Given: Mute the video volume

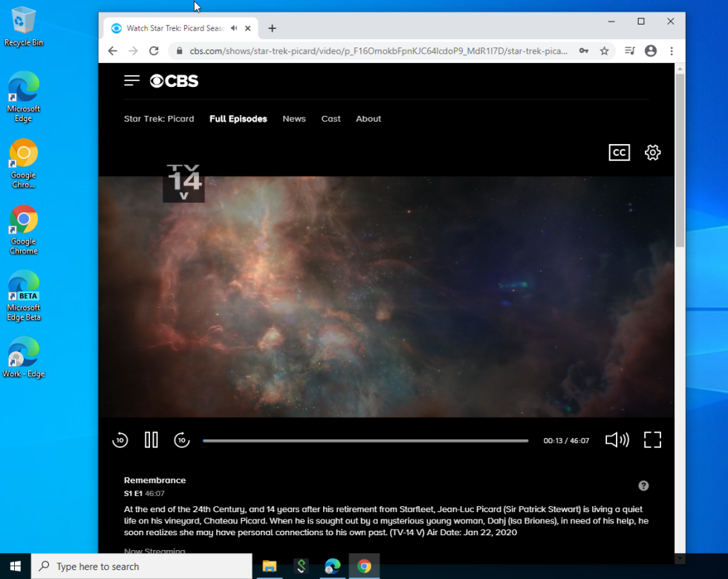Looking at the screenshot, I should (x=617, y=439).
